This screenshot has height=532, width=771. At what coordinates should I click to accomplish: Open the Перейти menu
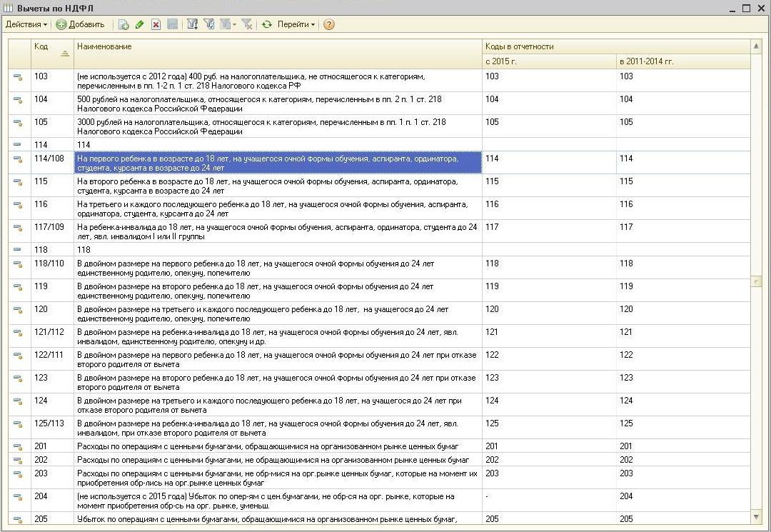(x=296, y=24)
